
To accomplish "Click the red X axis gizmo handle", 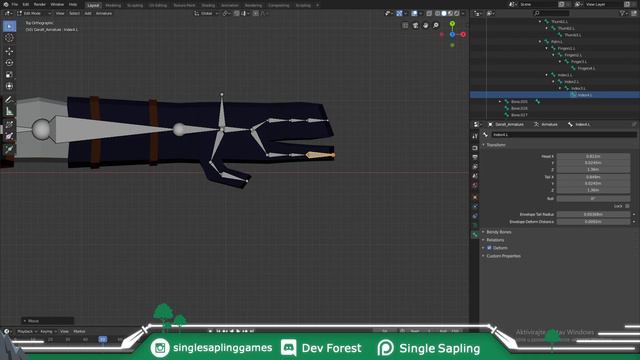I will [463, 35].
